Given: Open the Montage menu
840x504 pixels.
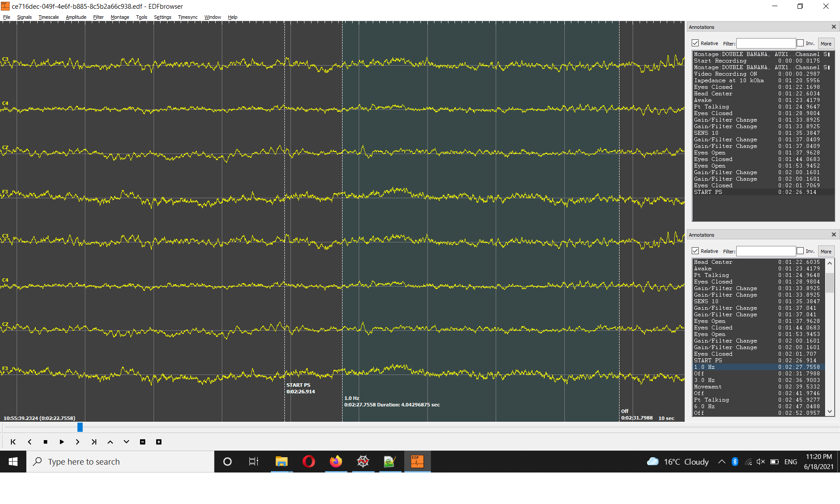Looking at the screenshot, I should click(119, 17).
